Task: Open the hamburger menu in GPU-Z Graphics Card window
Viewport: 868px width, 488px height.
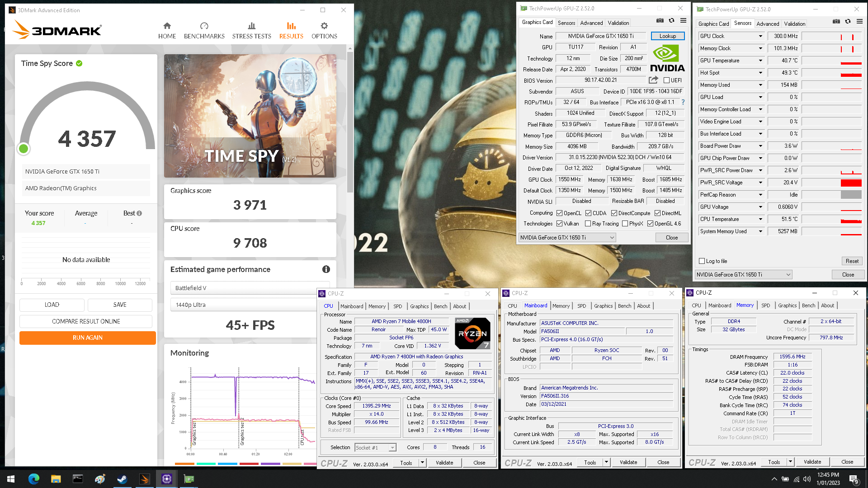Action: (683, 21)
